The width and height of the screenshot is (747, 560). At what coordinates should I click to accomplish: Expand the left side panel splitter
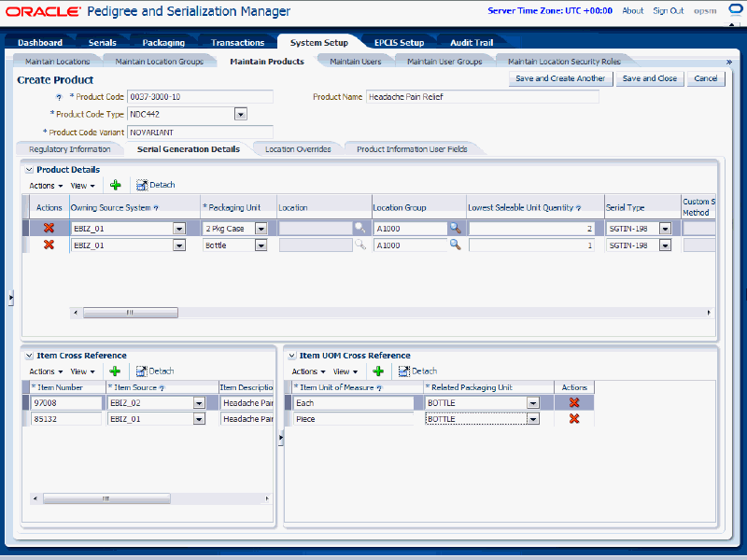click(10, 298)
